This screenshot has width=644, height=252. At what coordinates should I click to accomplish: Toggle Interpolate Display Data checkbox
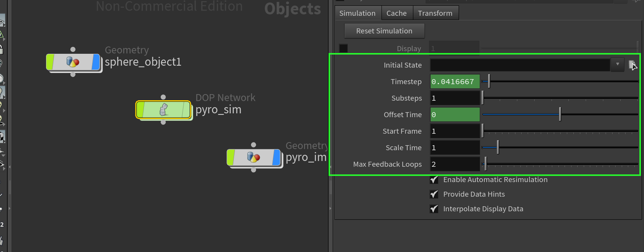click(x=434, y=209)
